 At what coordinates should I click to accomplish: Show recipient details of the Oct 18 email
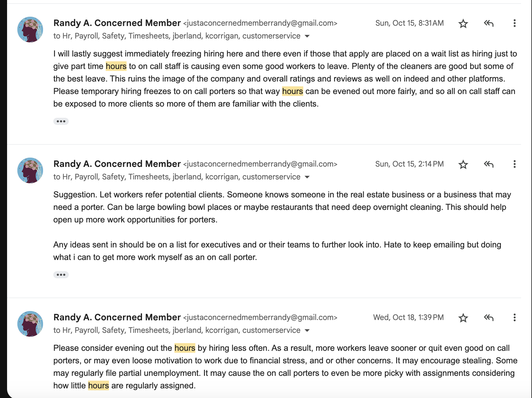click(307, 331)
